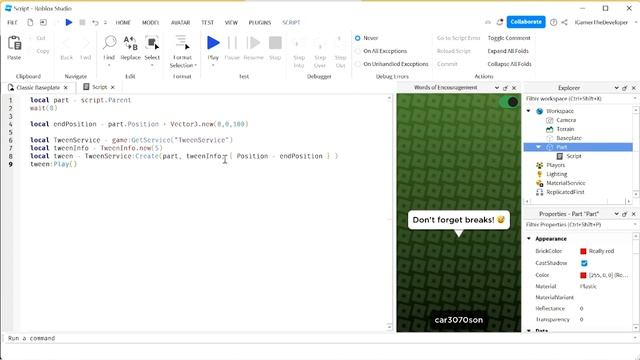Image resolution: width=640 pixels, height=360 pixels.
Task: Select Camera in the Explorer tree
Action: pyautogui.click(x=566, y=120)
